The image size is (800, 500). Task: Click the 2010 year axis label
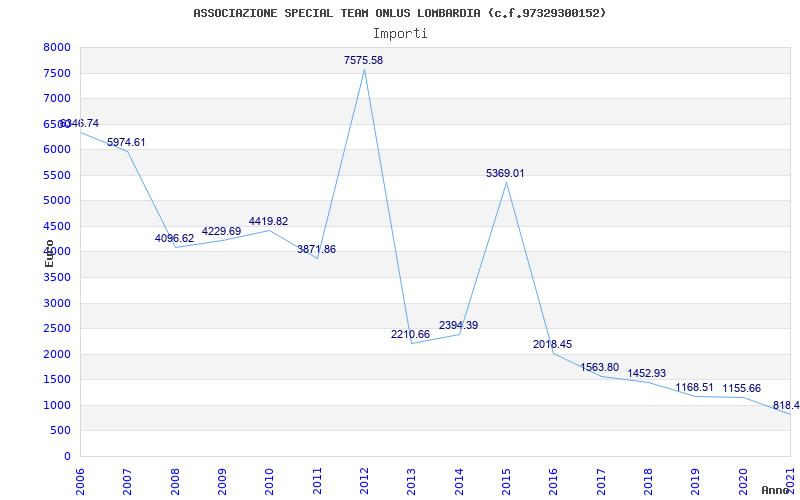(269, 482)
